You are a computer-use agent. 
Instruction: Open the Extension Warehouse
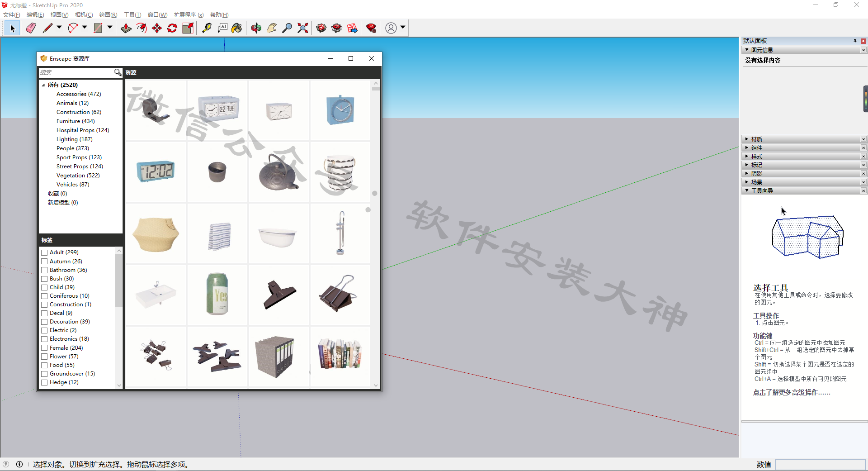click(x=337, y=28)
